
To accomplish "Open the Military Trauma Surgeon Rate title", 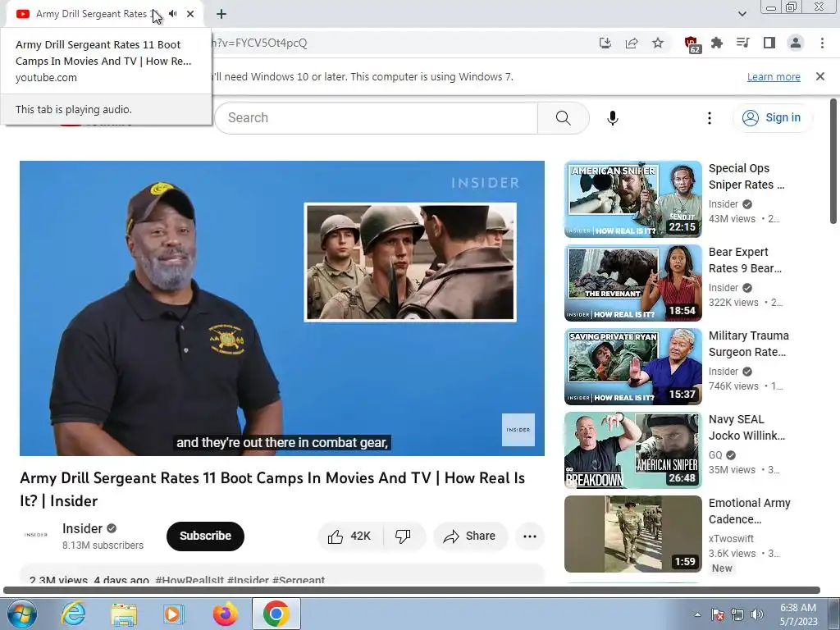I will pyautogui.click(x=748, y=344).
